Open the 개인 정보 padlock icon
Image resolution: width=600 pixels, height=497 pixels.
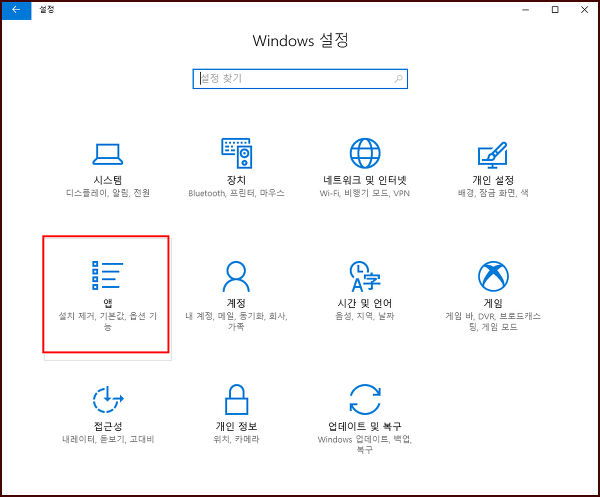(x=236, y=399)
